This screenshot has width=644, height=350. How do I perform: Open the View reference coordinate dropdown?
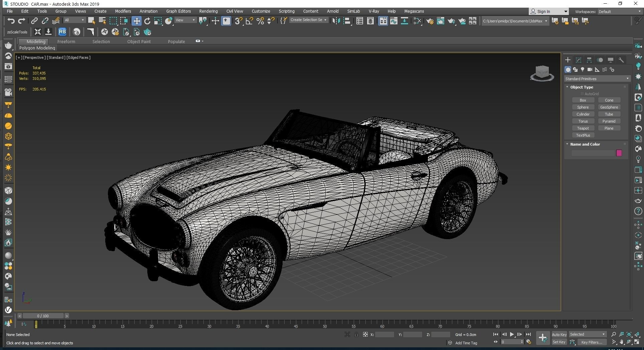pyautogui.click(x=185, y=20)
